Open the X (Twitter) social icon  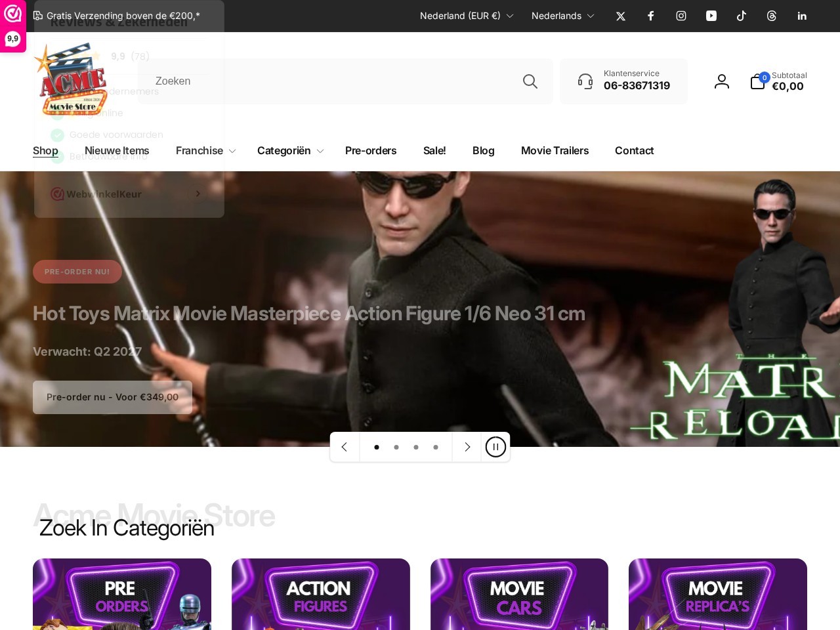(x=620, y=16)
